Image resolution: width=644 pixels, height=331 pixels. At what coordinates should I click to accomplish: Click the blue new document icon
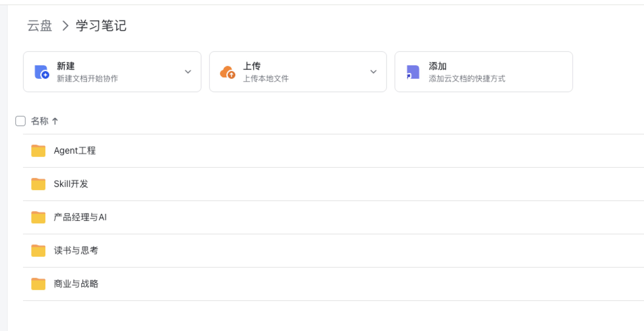(42, 72)
